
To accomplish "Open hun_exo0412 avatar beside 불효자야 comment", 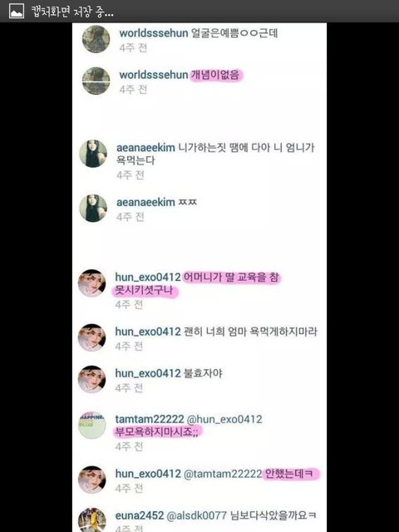I will (92, 379).
